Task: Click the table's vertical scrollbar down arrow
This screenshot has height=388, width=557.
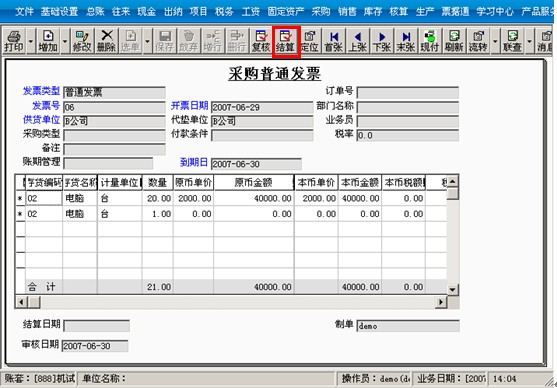Action: tap(453, 289)
